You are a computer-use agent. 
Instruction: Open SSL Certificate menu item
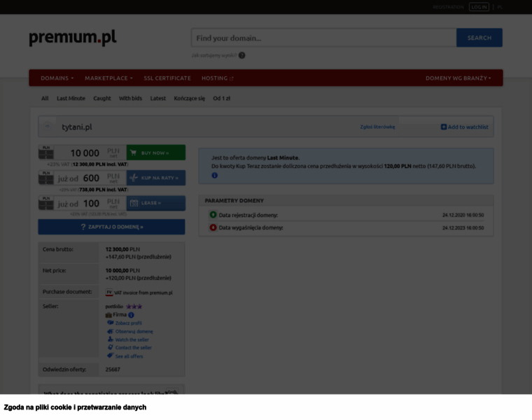pyautogui.click(x=167, y=78)
